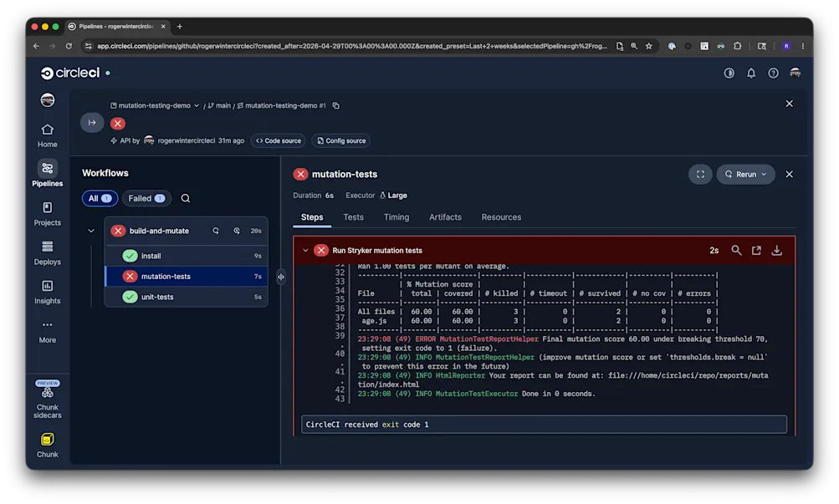Viewport: 839px width, 504px height.
Task: Collapse Run Stryker mutation tests step
Action: tap(305, 250)
